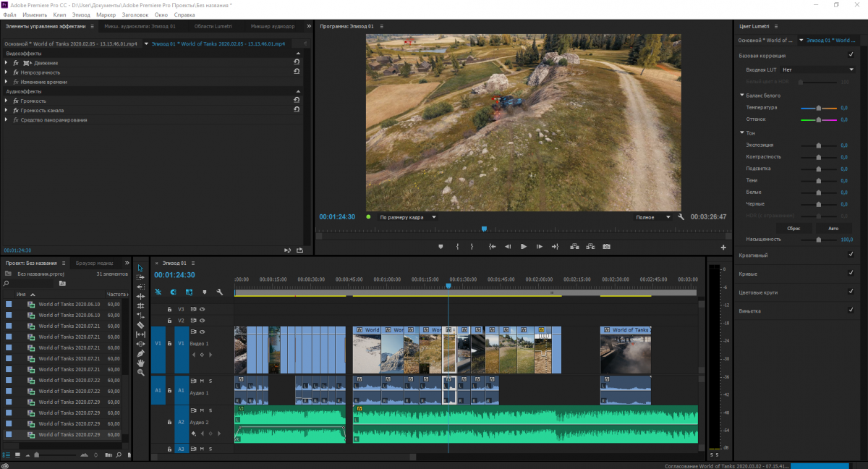Open the Входная LUT dropdown

[817, 69]
